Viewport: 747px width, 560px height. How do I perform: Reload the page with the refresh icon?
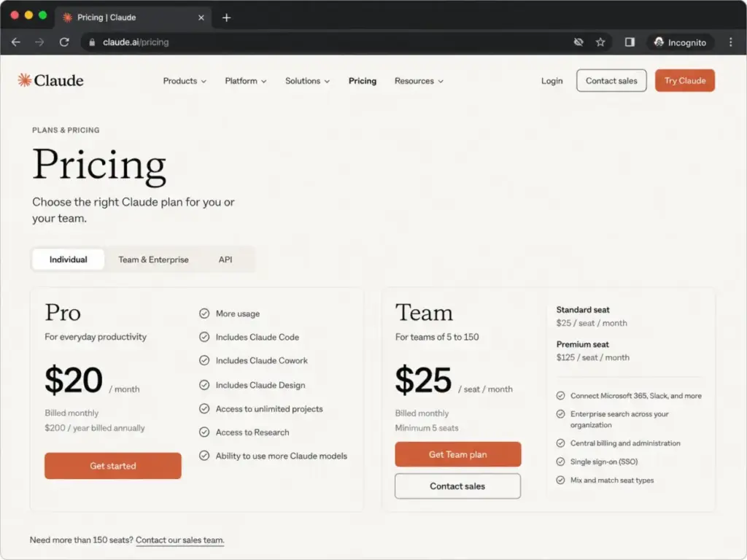point(64,42)
